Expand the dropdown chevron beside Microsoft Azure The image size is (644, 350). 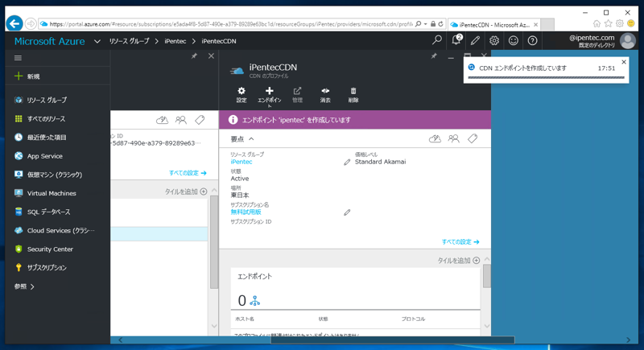point(97,41)
